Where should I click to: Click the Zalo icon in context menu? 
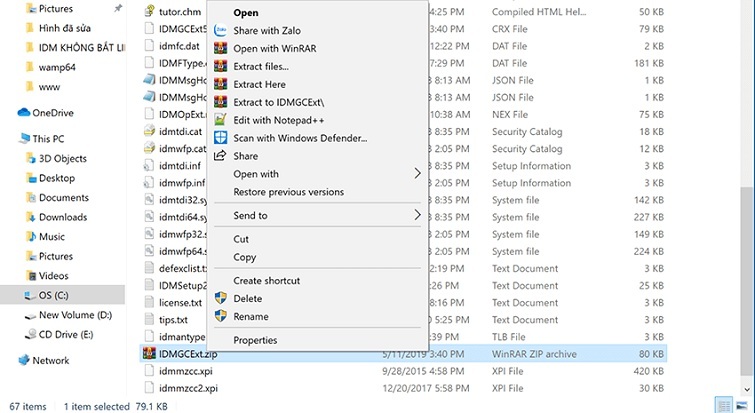pyautogui.click(x=220, y=31)
